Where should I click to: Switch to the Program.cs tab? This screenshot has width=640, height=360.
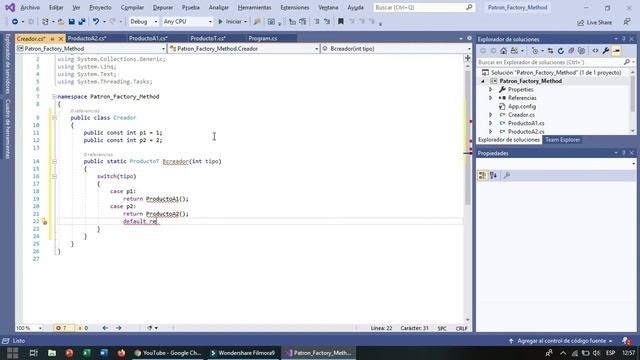pyautogui.click(x=262, y=38)
